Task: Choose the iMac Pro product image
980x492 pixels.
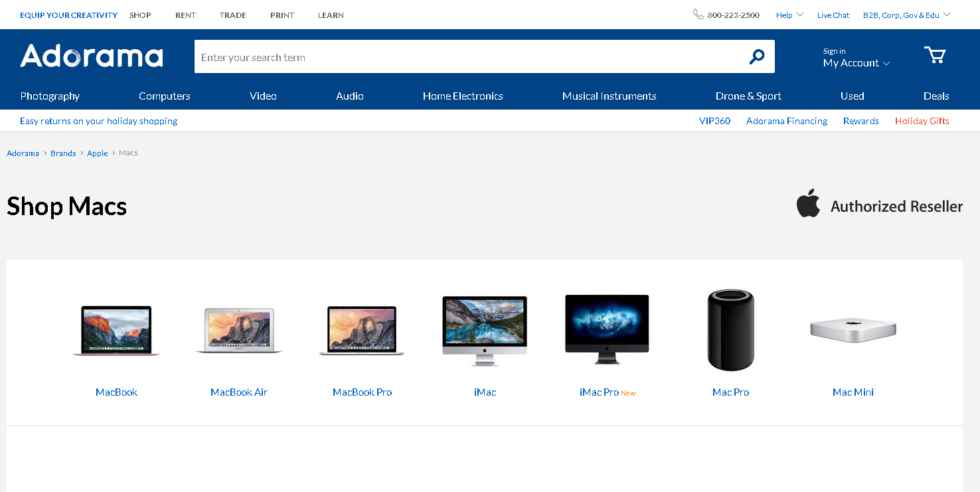Action: [x=607, y=329]
